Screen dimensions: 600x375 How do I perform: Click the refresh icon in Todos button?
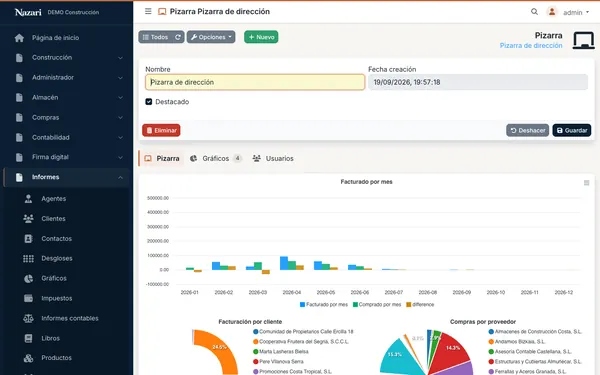[x=178, y=37]
